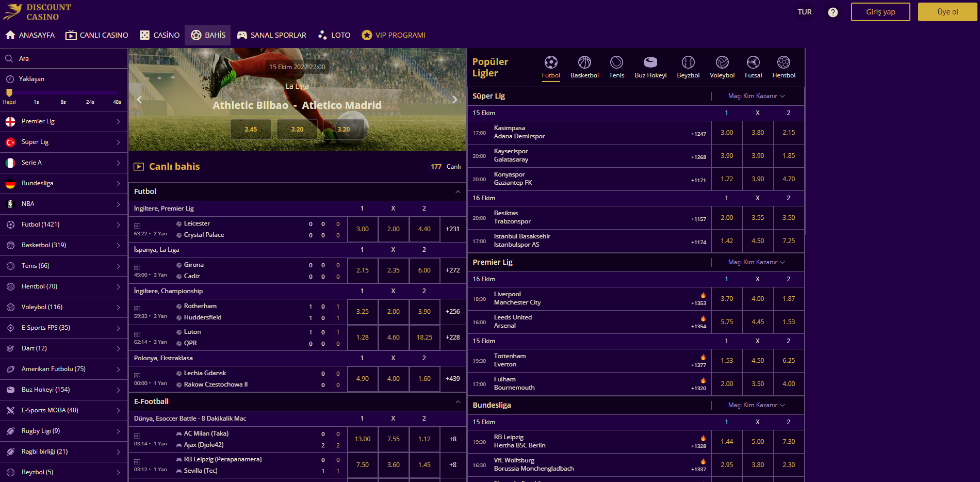This screenshot has width=980, height=482.
Task: Click the Giriş yap button
Action: [880, 12]
